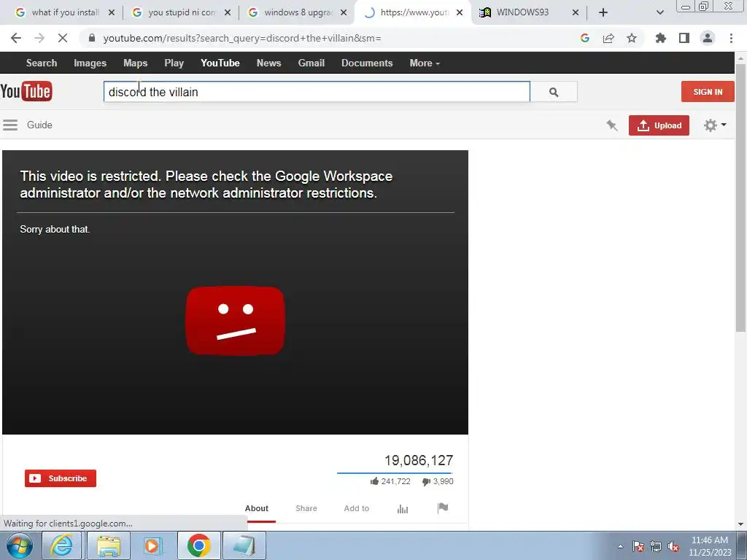747x560 pixels.
Task: Open the Guide hamburger menu
Action: [x=10, y=125]
